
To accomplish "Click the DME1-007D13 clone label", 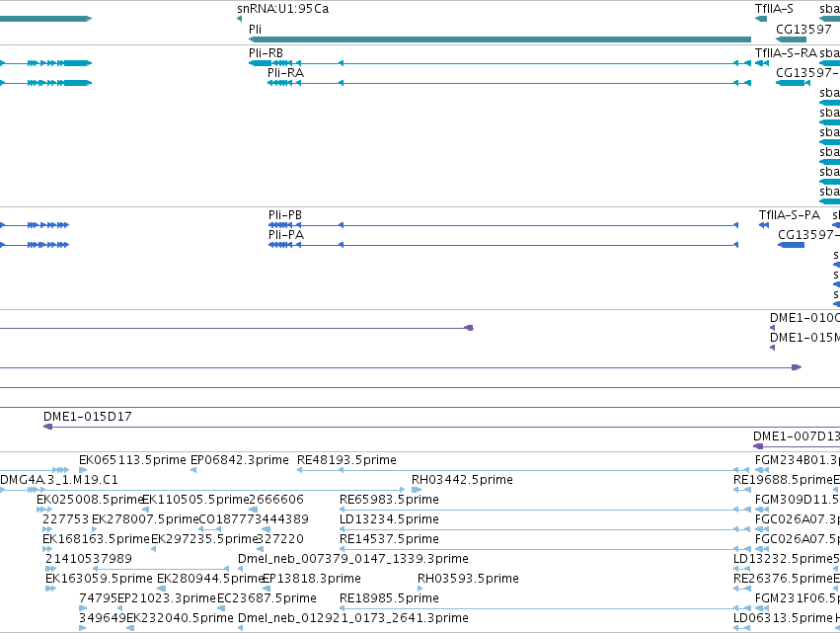I will click(x=797, y=436).
